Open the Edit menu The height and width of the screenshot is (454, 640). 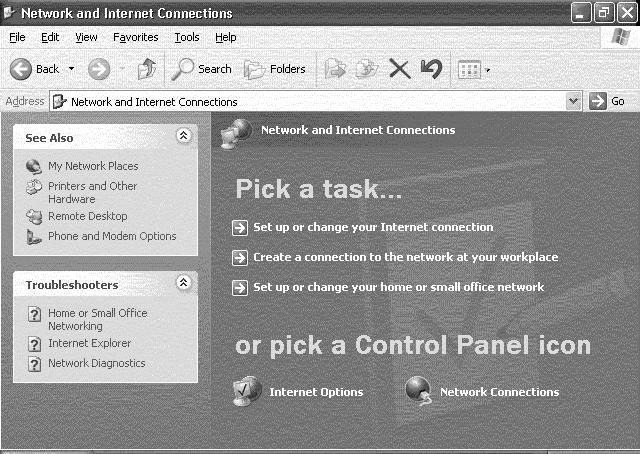50,38
